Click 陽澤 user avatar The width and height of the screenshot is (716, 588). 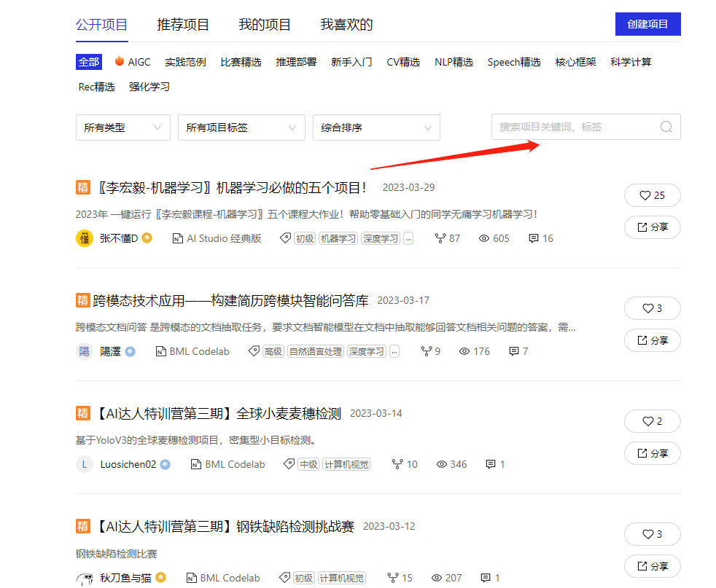pyautogui.click(x=85, y=351)
